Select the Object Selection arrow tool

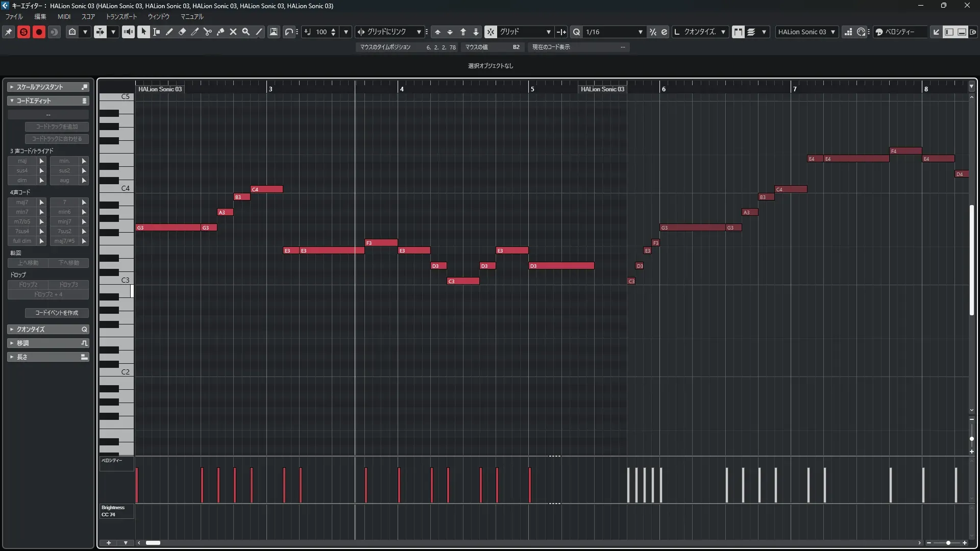coord(143,32)
